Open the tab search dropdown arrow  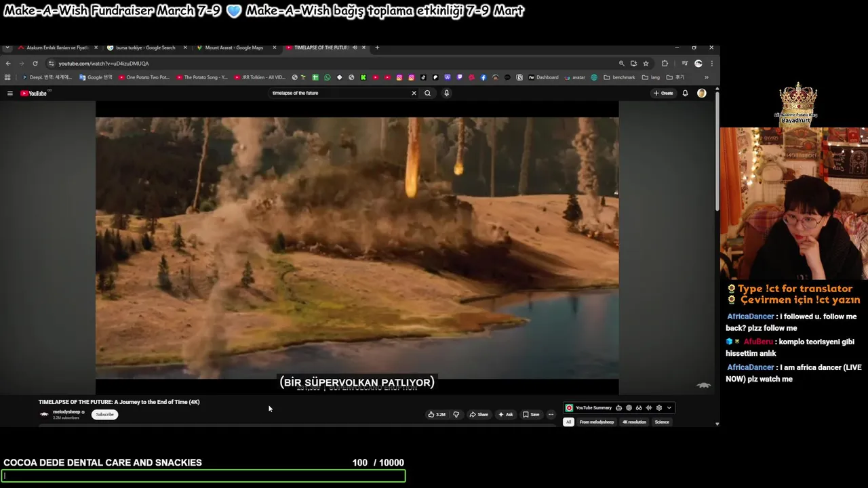(7, 47)
